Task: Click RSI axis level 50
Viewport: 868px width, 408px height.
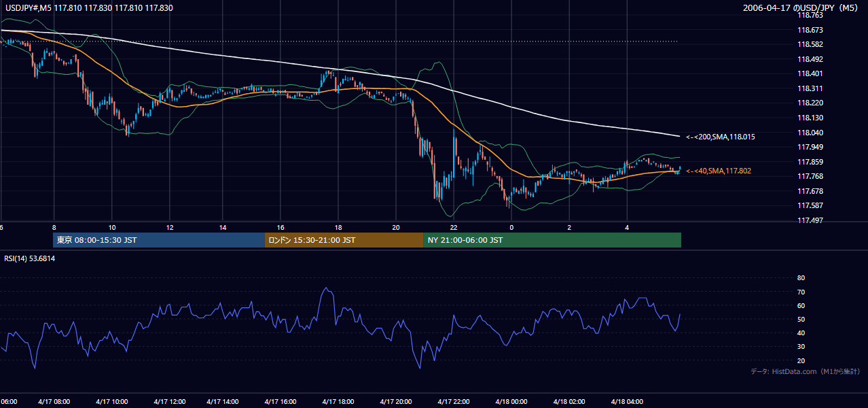Action: (x=801, y=319)
